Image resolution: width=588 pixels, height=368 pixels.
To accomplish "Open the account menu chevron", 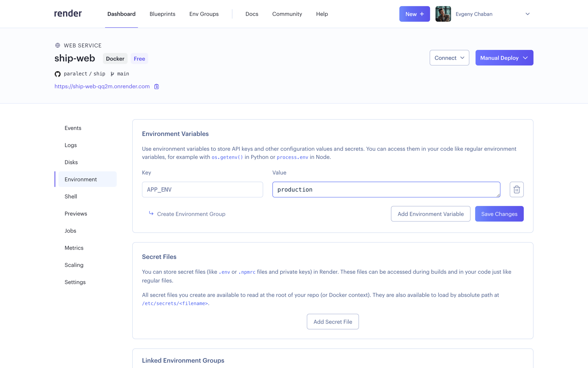I will [527, 14].
